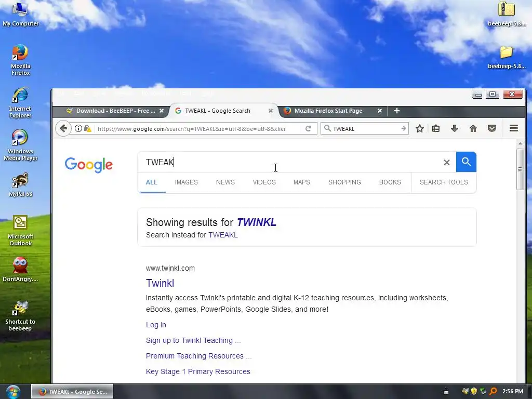The height and width of the screenshot is (399, 532).
Task: Switch to VIDEOS results
Action: 264,182
